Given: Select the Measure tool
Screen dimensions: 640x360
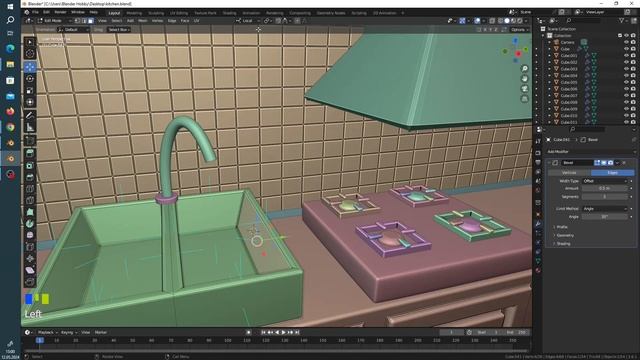Looking at the screenshot, I should coord(30,127).
